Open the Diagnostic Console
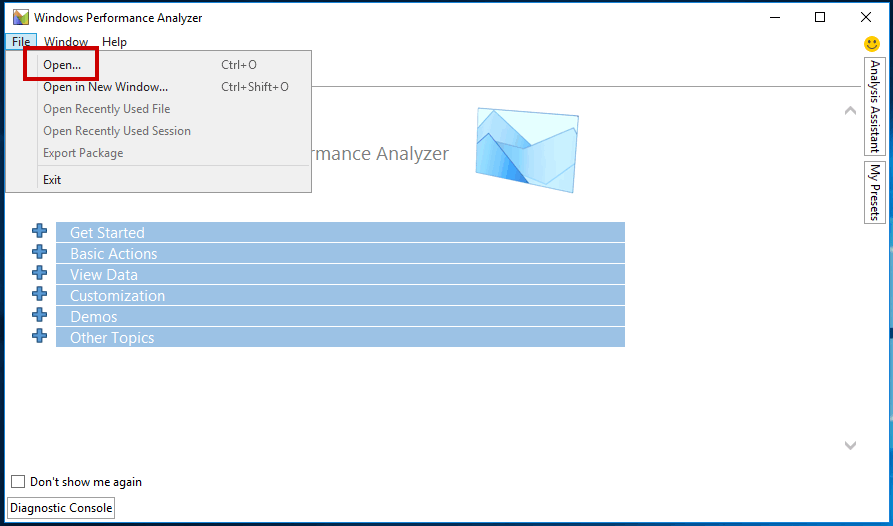 pyautogui.click(x=61, y=508)
